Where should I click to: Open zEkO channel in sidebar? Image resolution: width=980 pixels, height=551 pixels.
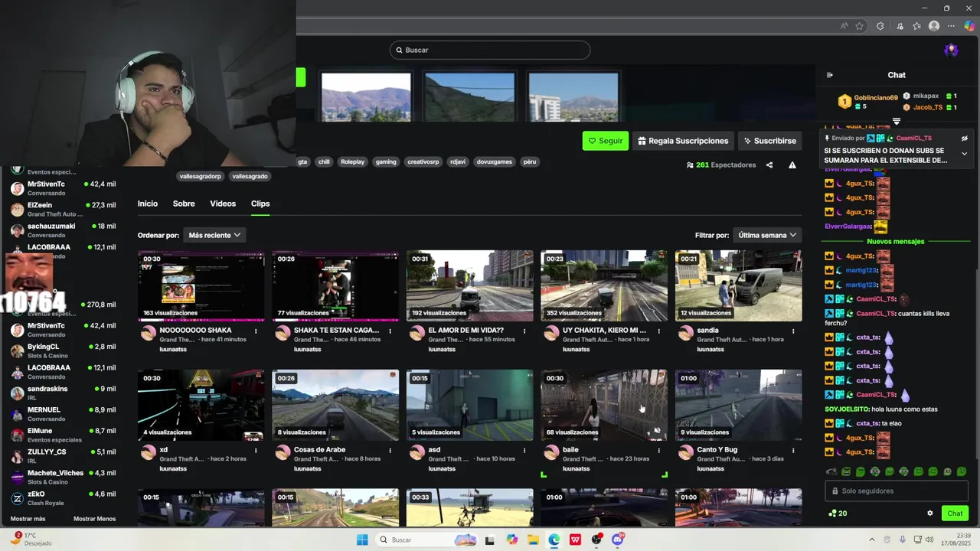coord(63,498)
